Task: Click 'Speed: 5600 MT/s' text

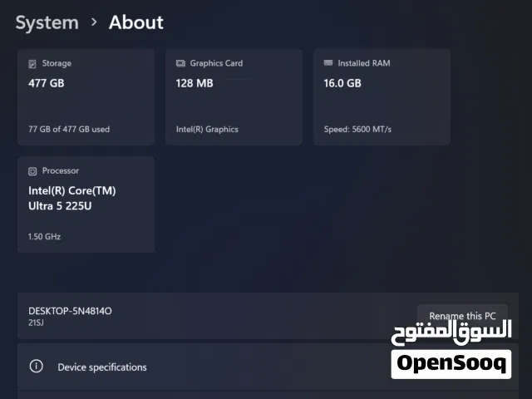Action: tap(357, 130)
